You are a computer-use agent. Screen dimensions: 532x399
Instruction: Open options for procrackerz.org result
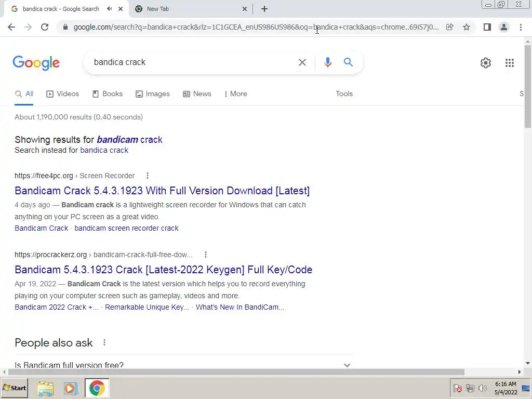pos(206,255)
